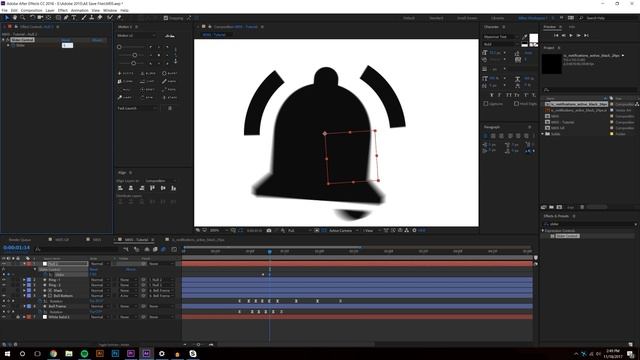Hide the Bell Frame layer
The height and width of the screenshot is (360, 640).
pyautogui.click(x=4, y=306)
